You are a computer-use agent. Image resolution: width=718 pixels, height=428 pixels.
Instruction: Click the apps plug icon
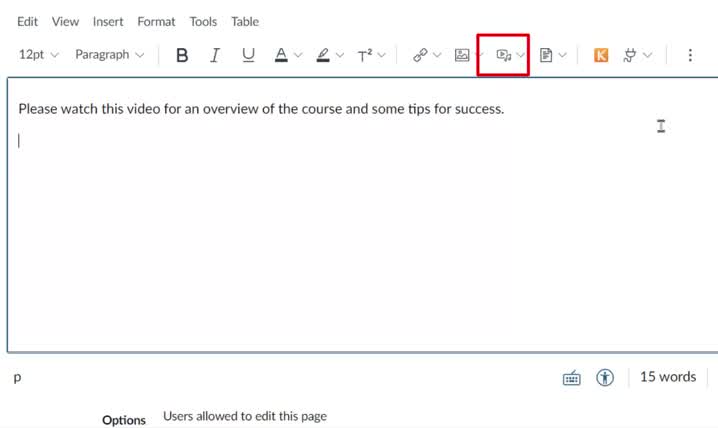coord(630,55)
